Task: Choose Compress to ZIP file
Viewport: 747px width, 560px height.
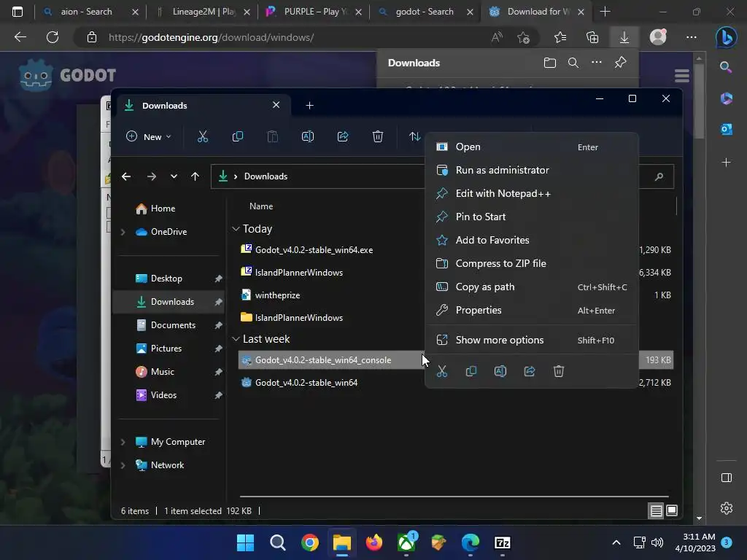Action: (x=531, y=263)
